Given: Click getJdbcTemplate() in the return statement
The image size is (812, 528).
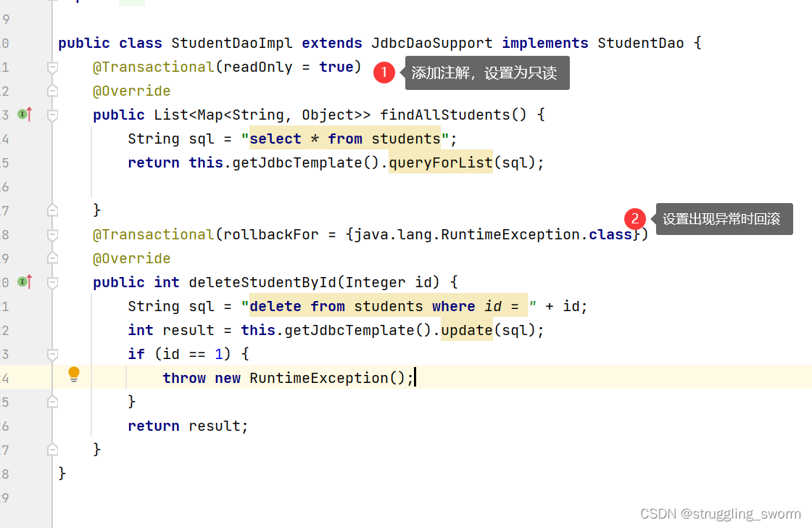Looking at the screenshot, I should 305,162.
